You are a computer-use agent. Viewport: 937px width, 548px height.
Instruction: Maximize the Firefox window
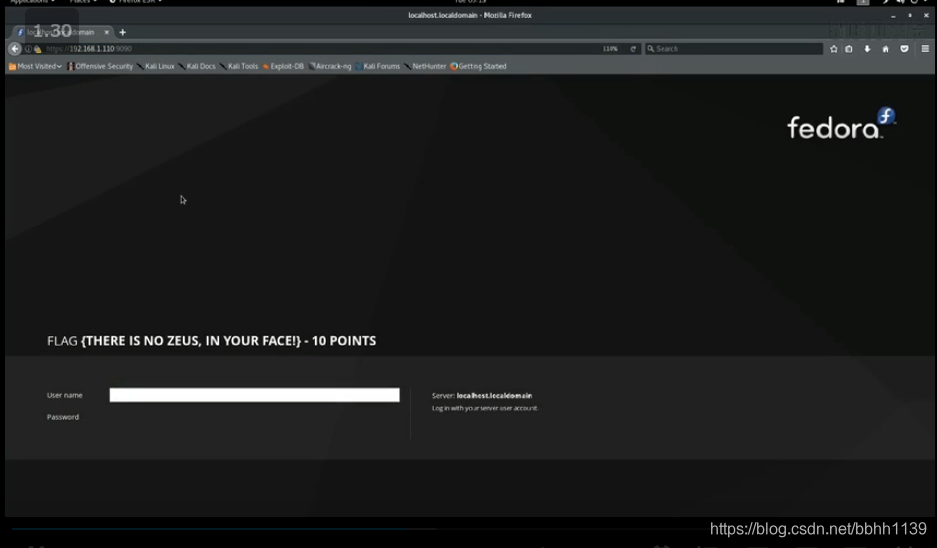(910, 16)
